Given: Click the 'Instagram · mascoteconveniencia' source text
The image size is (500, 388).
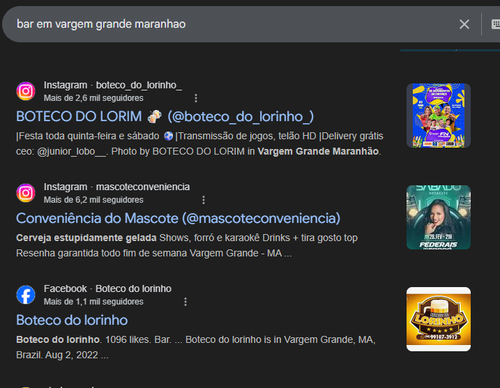Looking at the screenshot, I should (117, 187).
